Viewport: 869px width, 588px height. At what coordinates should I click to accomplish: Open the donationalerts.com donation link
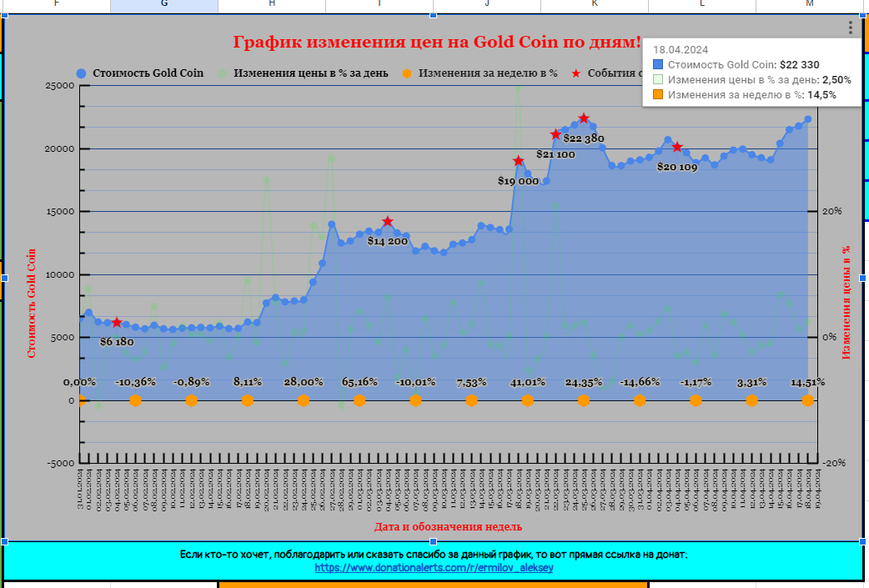point(434,568)
